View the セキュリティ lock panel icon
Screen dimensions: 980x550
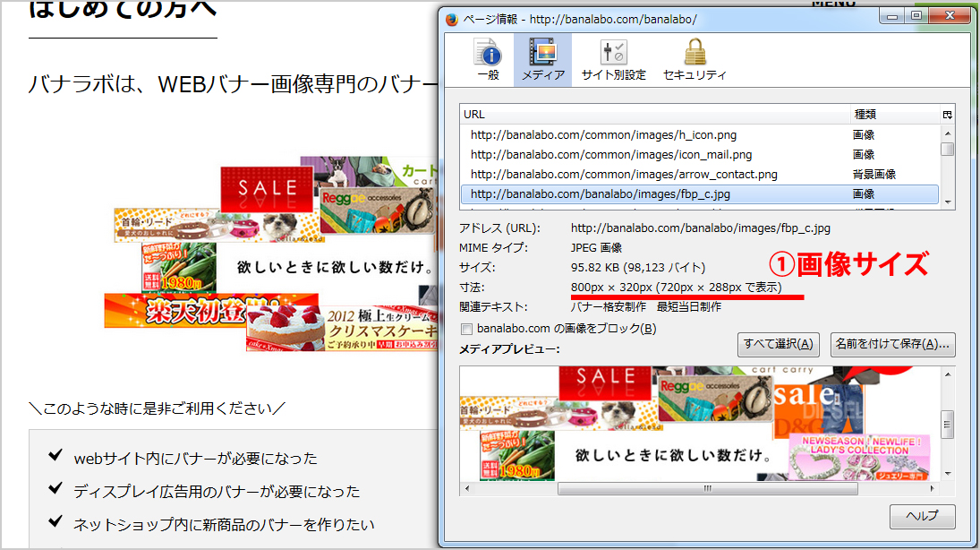(x=695, y=57)
